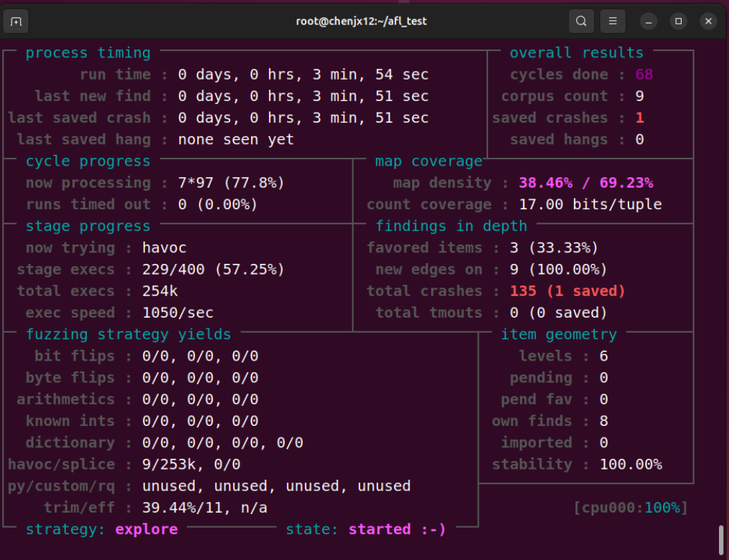Screen dimensions: 729x560
Task: Select now trying value havoc
Action: (x=164, y=247)
